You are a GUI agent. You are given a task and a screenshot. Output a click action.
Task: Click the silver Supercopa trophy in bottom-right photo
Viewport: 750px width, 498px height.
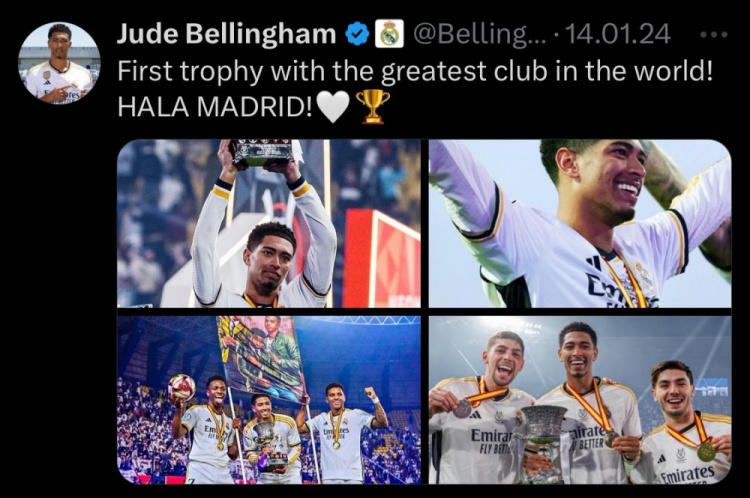pos(544,442)
